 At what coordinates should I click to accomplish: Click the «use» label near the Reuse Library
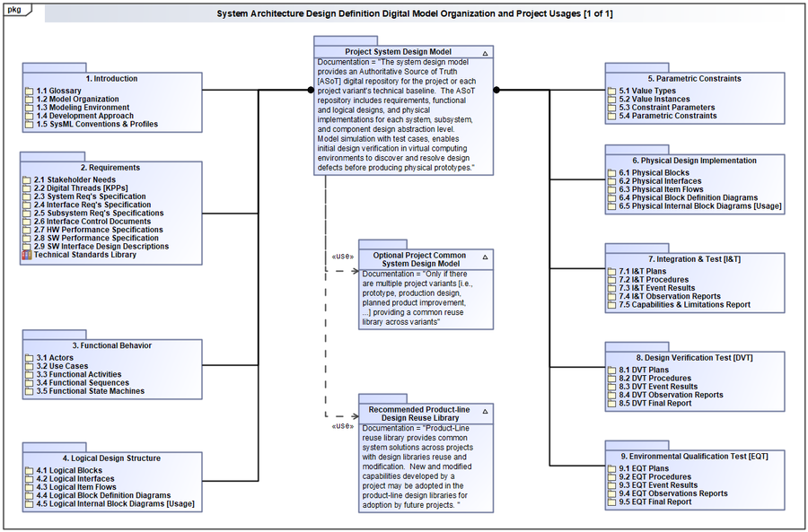341,425
